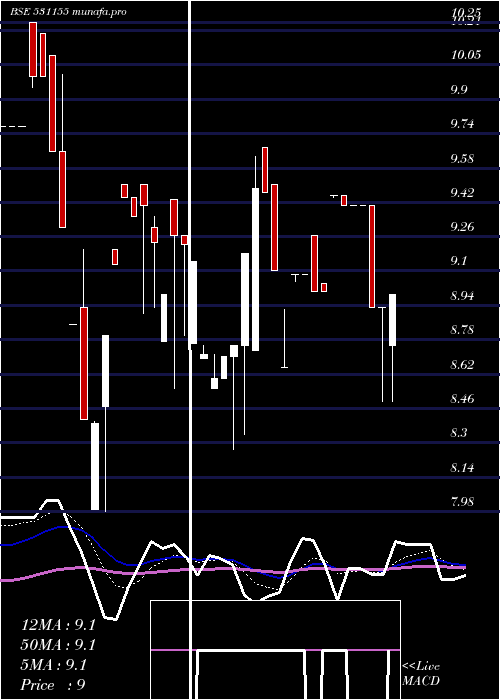
Task: Click the 5MA : 9.1 reading
Action: coord(54,665)
